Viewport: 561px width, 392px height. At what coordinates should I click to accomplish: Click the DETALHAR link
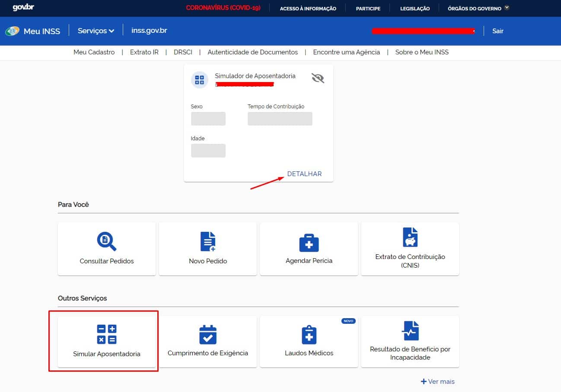[305, 174]
